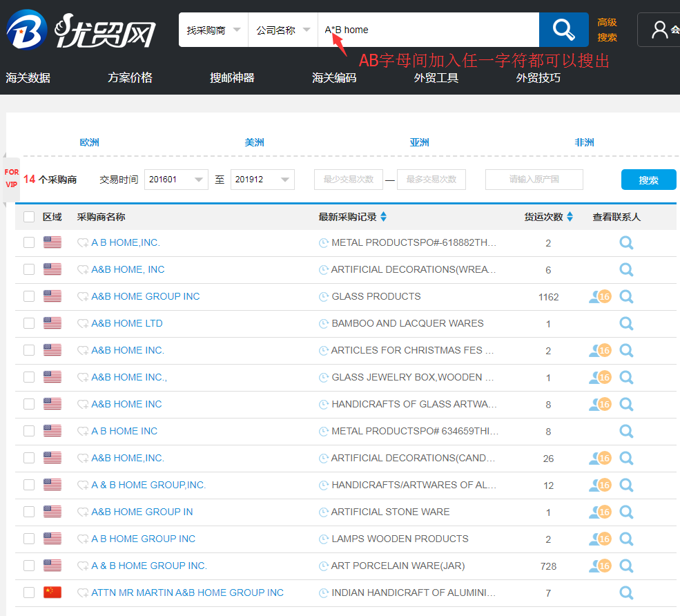Check the A B HOME,INC. row checkbox
Viewport: 680px width, 616px height.
click(x=29, y=242)
